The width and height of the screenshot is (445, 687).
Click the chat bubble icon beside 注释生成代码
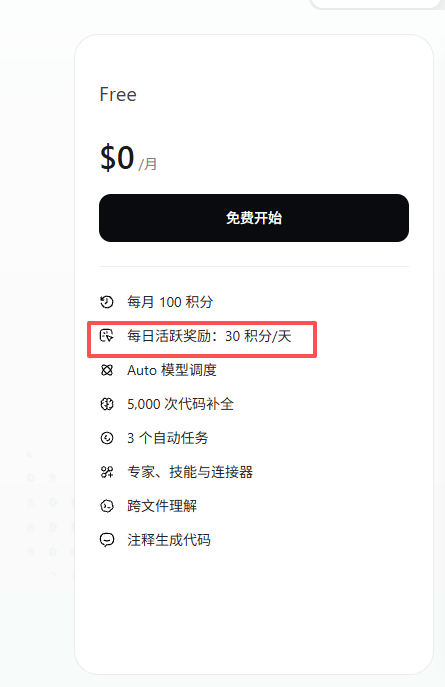tap(106, 540)
